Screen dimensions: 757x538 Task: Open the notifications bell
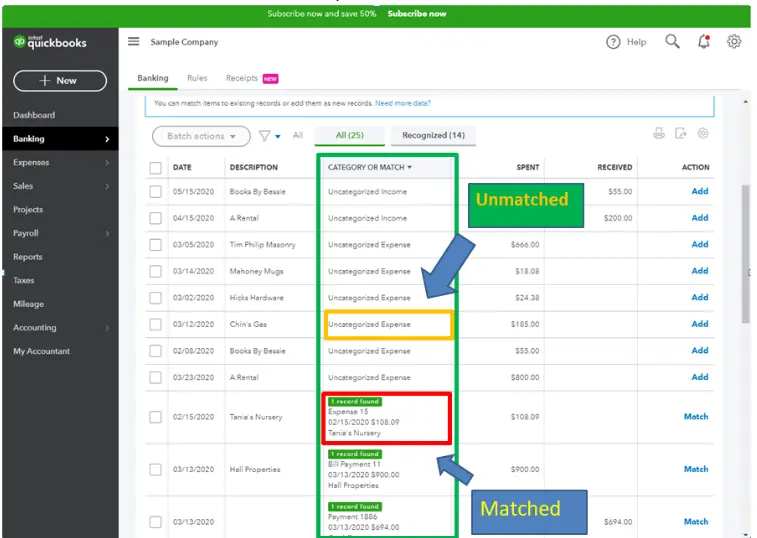704,42
